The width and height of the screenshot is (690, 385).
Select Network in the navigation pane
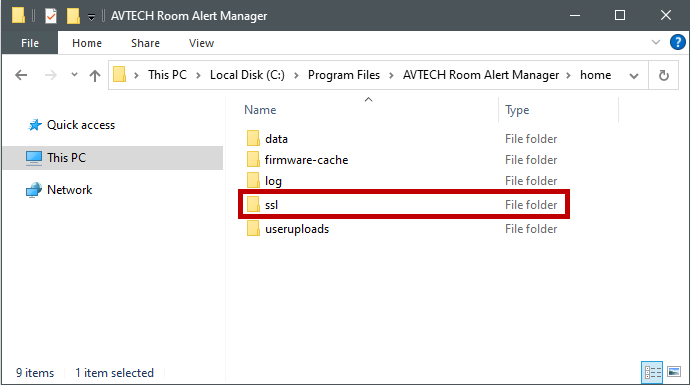click(69, 190)
